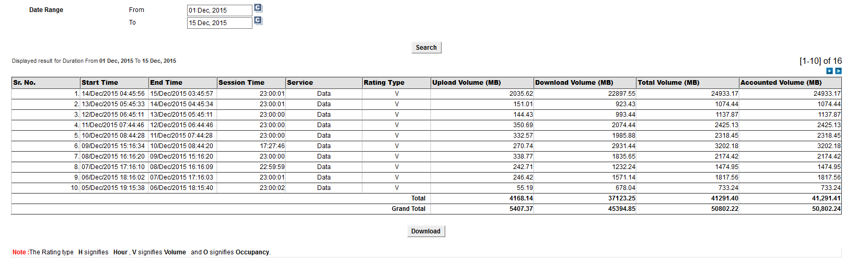
Task: Select the Session Time column header
Action: (x=241, y=83)
